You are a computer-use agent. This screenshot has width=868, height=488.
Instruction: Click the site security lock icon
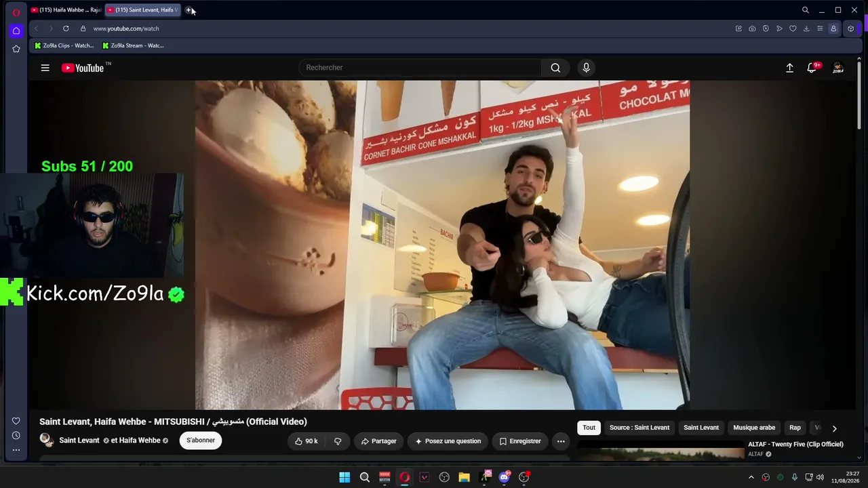(83, 28)
